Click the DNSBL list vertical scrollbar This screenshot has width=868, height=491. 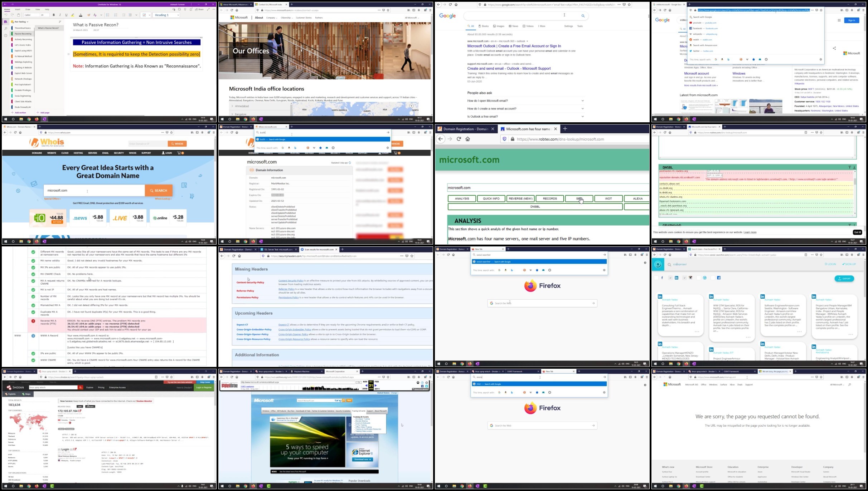855,192
